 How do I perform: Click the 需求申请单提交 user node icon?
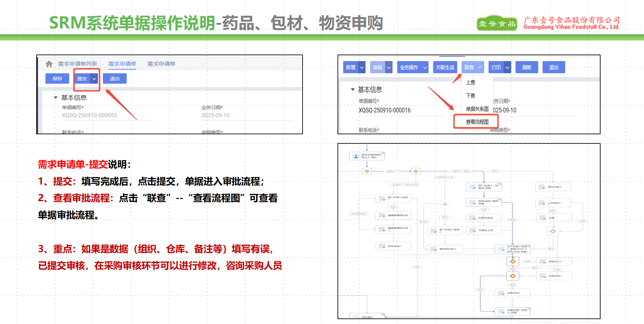(x=356, y=156)
